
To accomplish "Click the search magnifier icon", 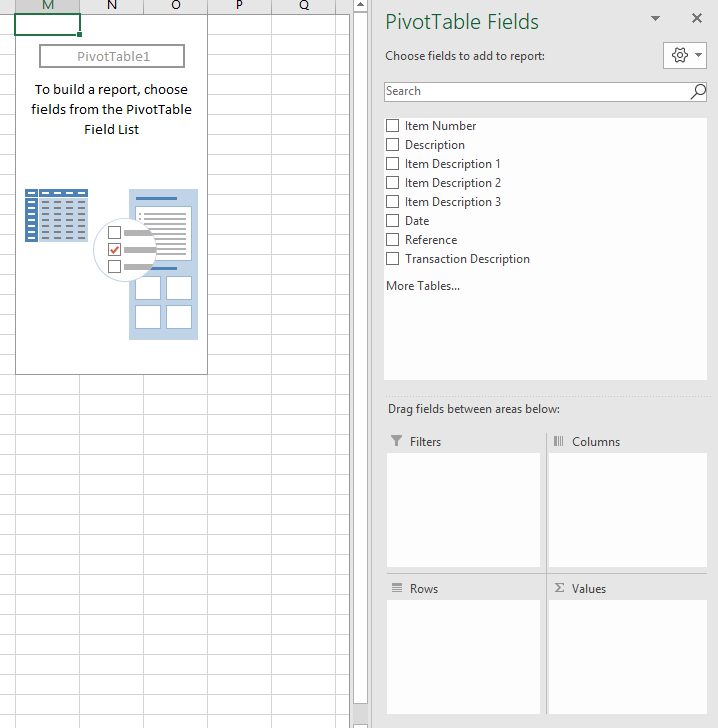I will (x=698, y=91).
